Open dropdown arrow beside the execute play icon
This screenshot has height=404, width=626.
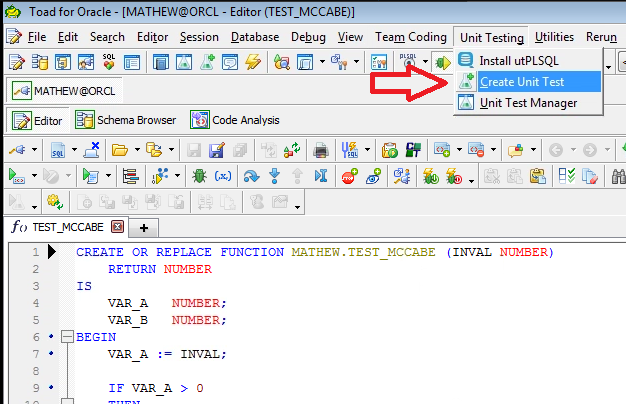pos(34,176)
